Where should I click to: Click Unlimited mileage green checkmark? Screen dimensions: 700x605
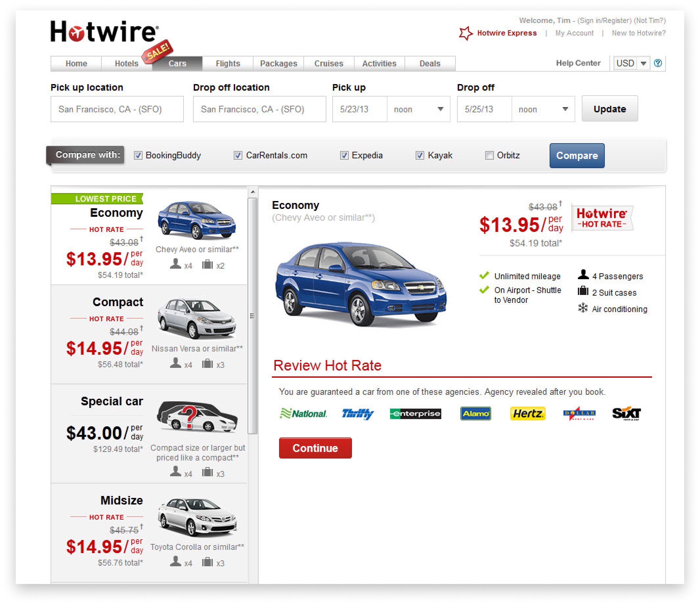[484, 275]
